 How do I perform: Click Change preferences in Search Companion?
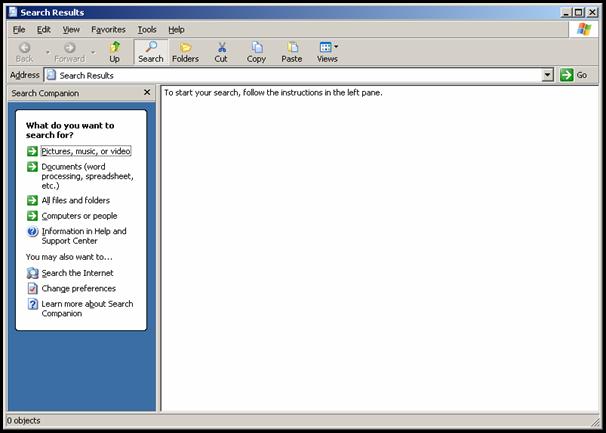pyautogui.click(x=78, y=288)
